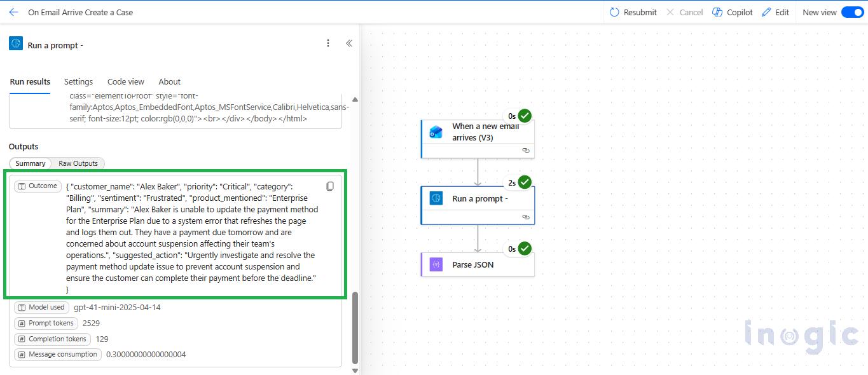Click the link icon on the Run a prompt card
This screenshot has width=868, height=375.
pyautogui.click(x=525, y=217)
